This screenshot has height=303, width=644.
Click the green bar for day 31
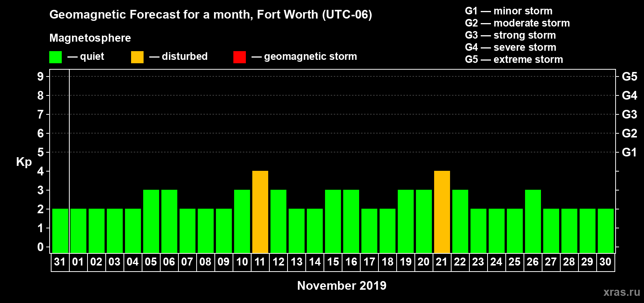60,231
